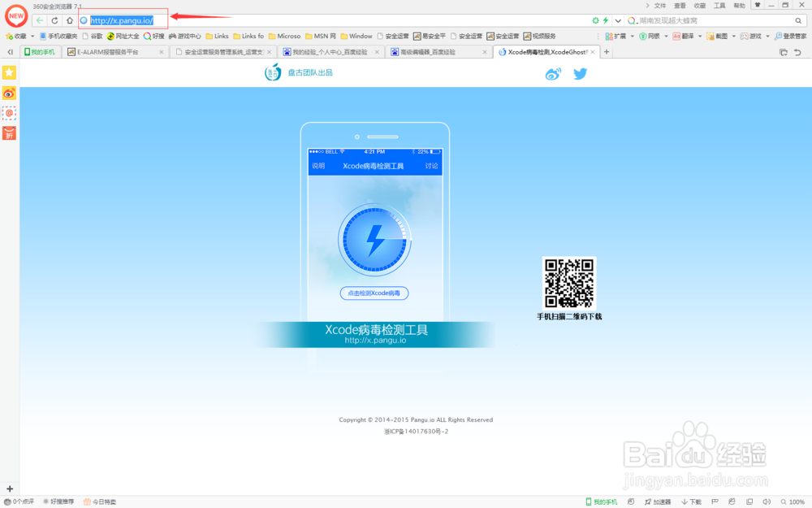This screenshot has height=508, width=812.
Task: Click the 加速器 accelerator rocket icon
Action: pyautogui.click(x=657, y=501)
